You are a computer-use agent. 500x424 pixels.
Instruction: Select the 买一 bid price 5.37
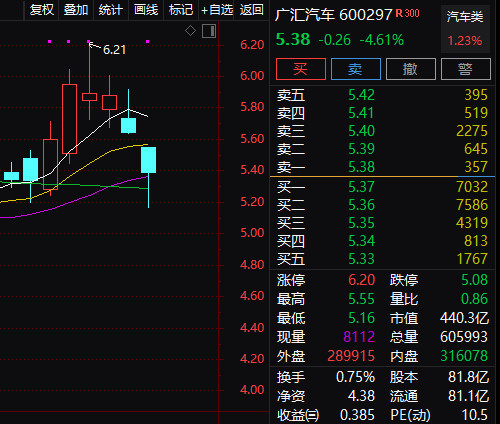coord(361,187)
